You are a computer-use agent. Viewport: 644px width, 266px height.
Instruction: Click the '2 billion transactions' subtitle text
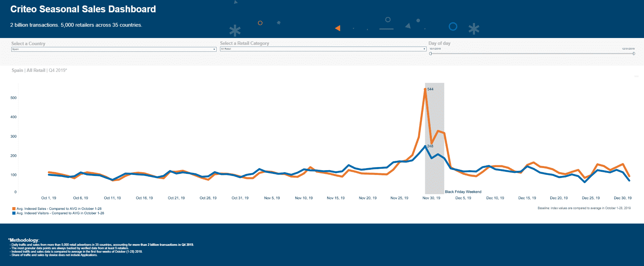[x=76, y=25]
